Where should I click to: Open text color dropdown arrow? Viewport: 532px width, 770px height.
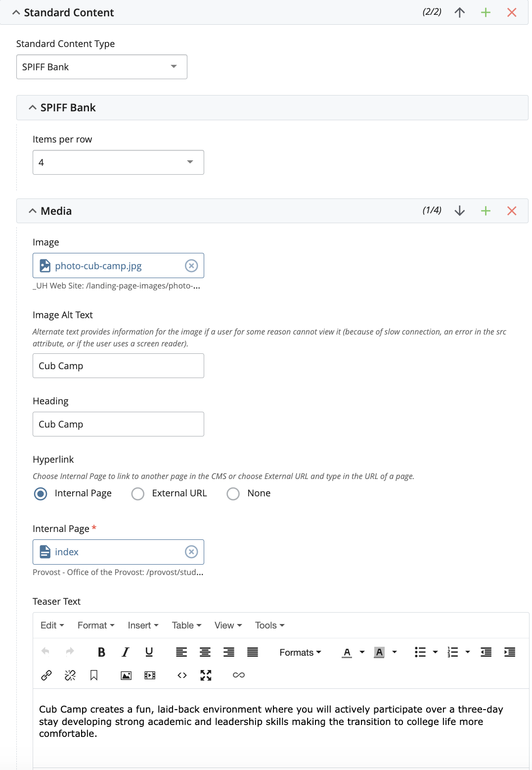pyautogui.click(x=362, y=652)
